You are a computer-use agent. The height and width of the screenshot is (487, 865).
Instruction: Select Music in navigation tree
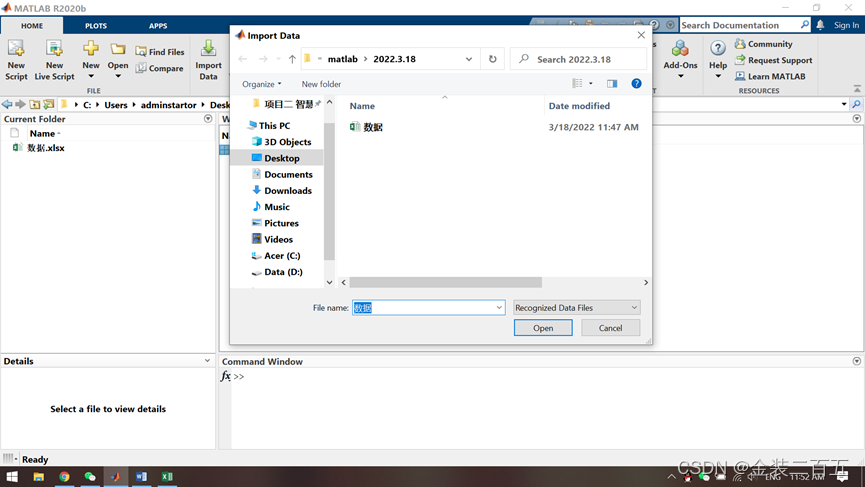(x=270, y=207)
